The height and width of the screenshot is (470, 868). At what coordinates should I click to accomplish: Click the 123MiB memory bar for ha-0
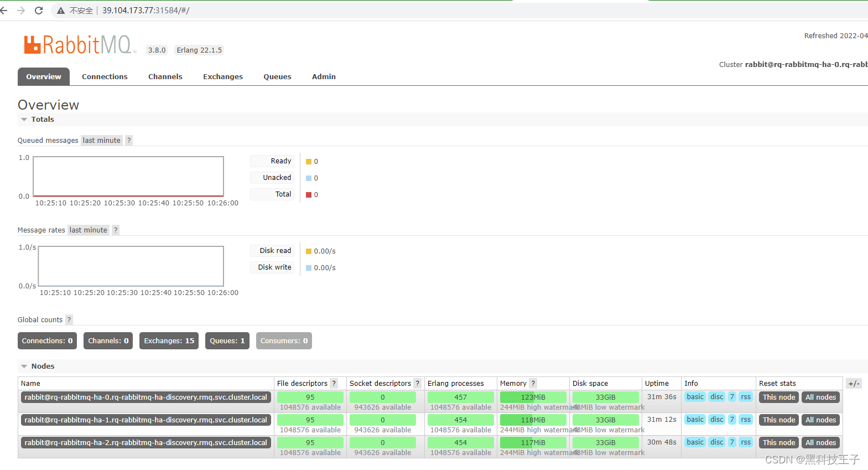tap(533, 397)
